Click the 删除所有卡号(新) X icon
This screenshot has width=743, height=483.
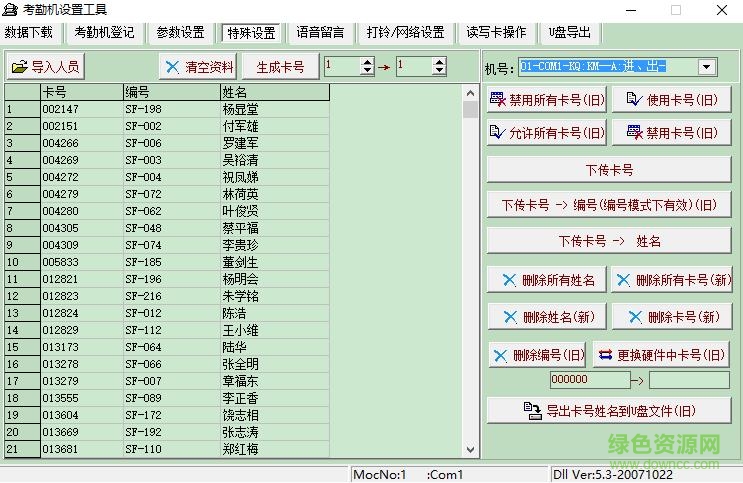click(x=623, y=280)
